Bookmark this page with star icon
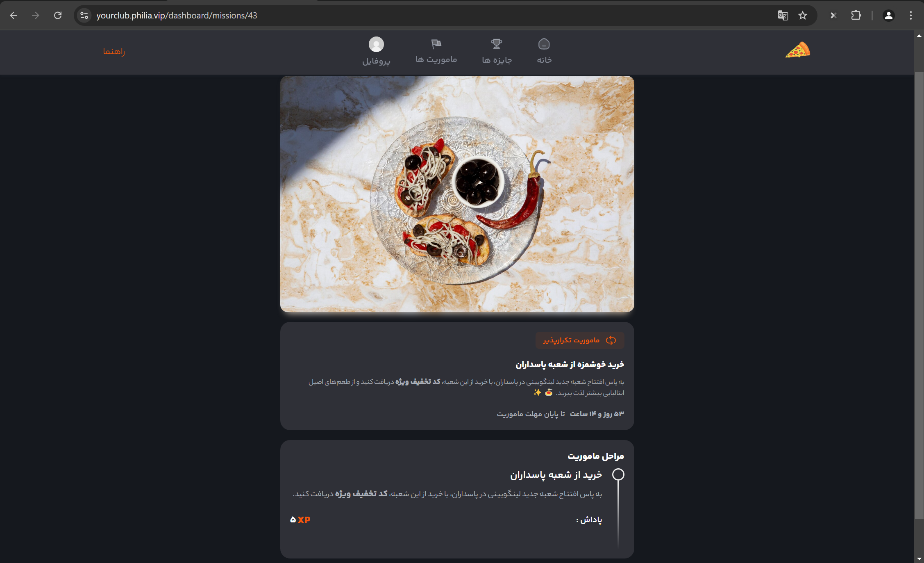 tap(802, 16)
